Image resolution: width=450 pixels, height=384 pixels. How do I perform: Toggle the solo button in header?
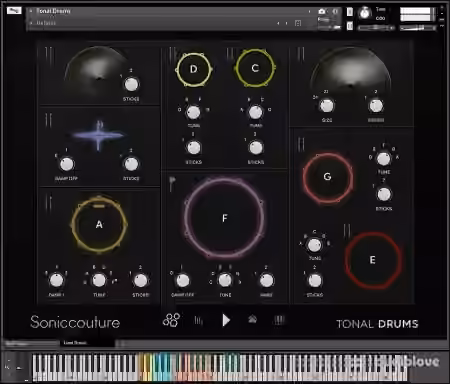[x=350, y=12]
